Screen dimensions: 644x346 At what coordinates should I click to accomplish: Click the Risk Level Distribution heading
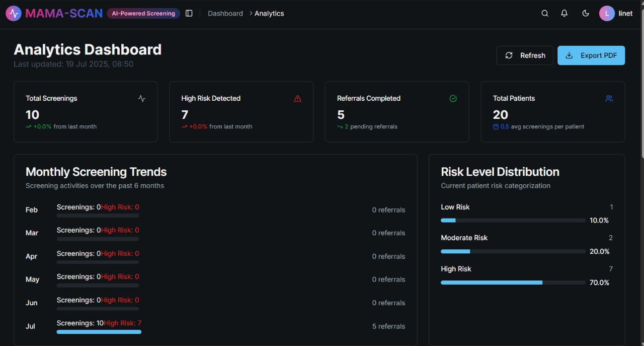click(500, 172)
